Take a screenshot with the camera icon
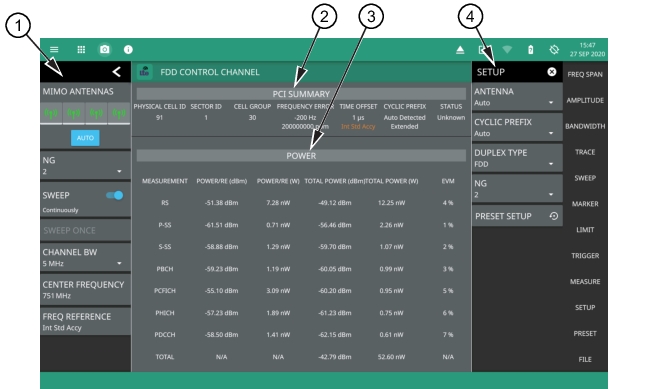Image resolution: width=654 pixels, height=389 pixels. (x=104, y=50)
